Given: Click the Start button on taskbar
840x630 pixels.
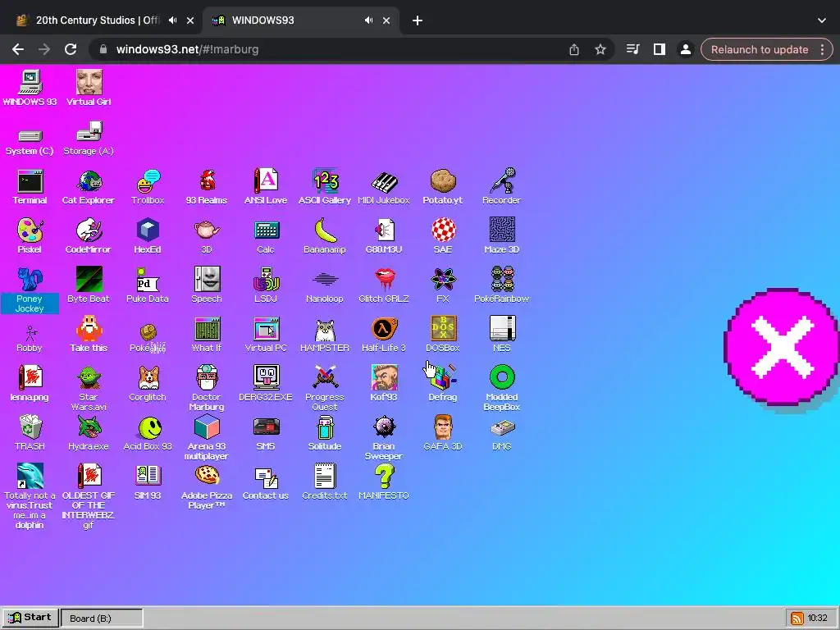Looking at the screenshot, I should [x=30, y=618].
